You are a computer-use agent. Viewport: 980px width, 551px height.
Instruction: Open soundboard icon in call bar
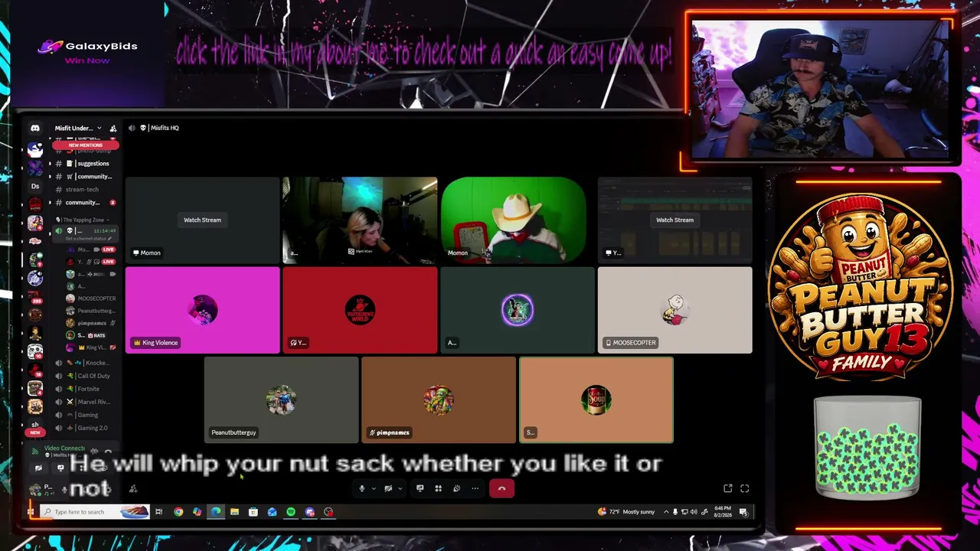(x=456, y=488)
